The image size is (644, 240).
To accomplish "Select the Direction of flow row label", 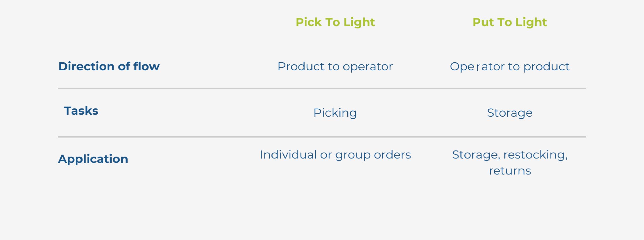I will click(109, 66).
